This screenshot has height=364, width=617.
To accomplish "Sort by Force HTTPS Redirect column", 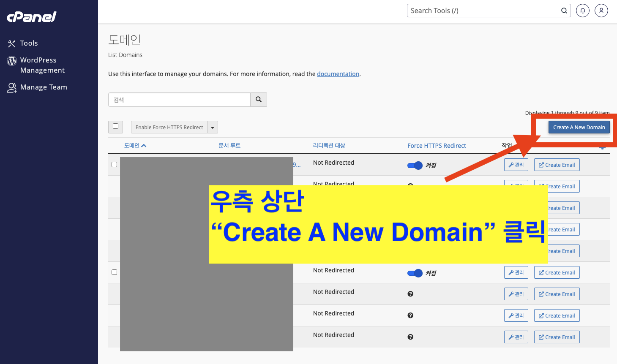I will click(x=437, y=146).
